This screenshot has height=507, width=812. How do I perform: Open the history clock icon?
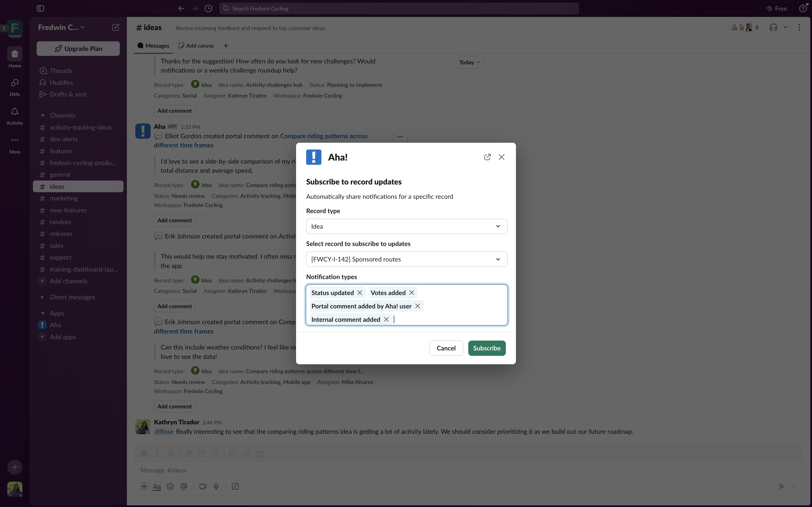pyautogui.click(x=208, y=9)
